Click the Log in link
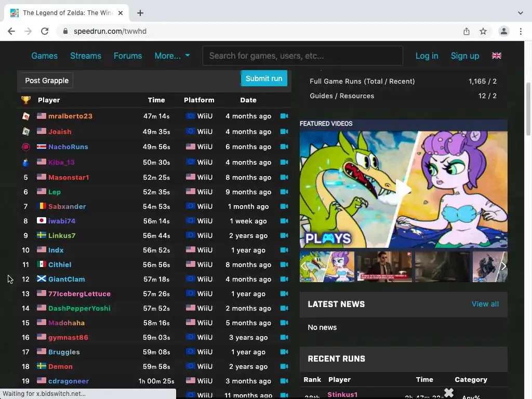 427,56
